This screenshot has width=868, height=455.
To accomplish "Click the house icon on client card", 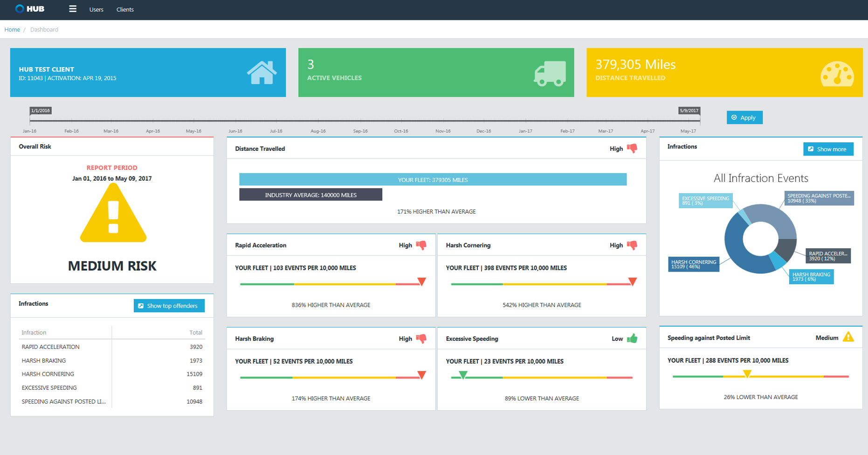I will [x=262, y=73].
